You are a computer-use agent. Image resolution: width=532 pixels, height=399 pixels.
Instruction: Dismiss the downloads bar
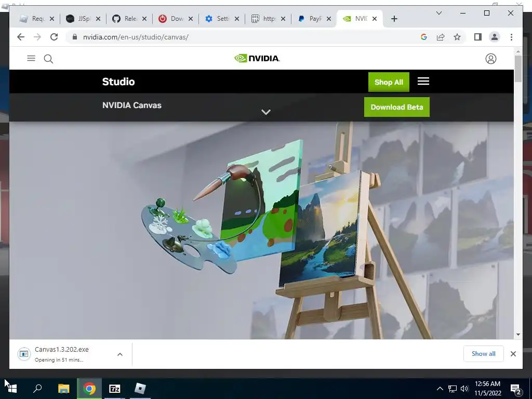click(513, 354)
